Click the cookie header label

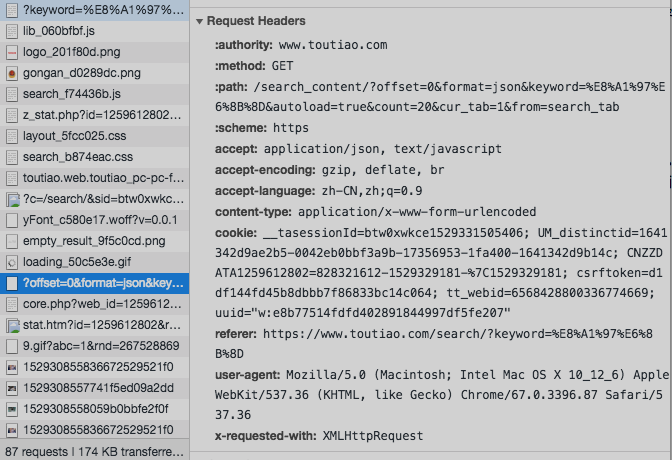[236, 233]
